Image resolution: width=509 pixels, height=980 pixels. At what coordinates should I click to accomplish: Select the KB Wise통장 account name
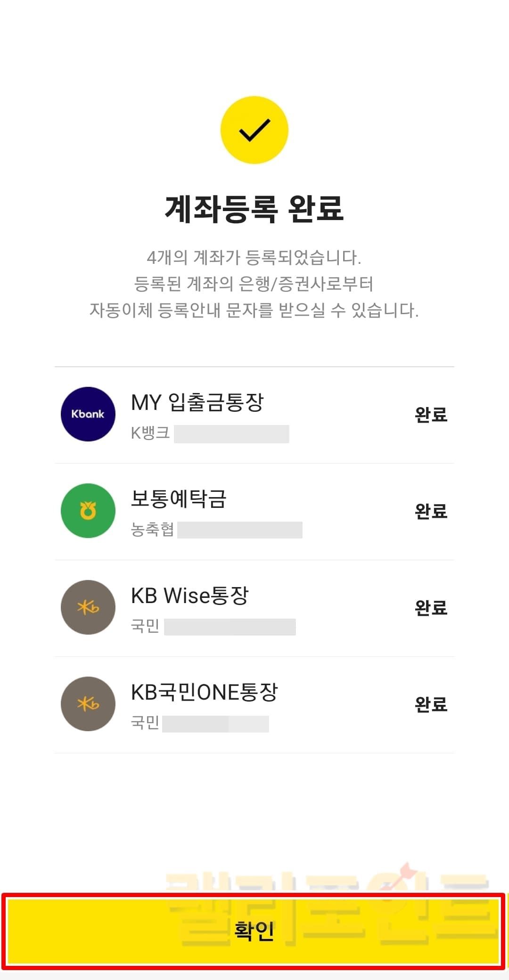[x=189, y=596]
